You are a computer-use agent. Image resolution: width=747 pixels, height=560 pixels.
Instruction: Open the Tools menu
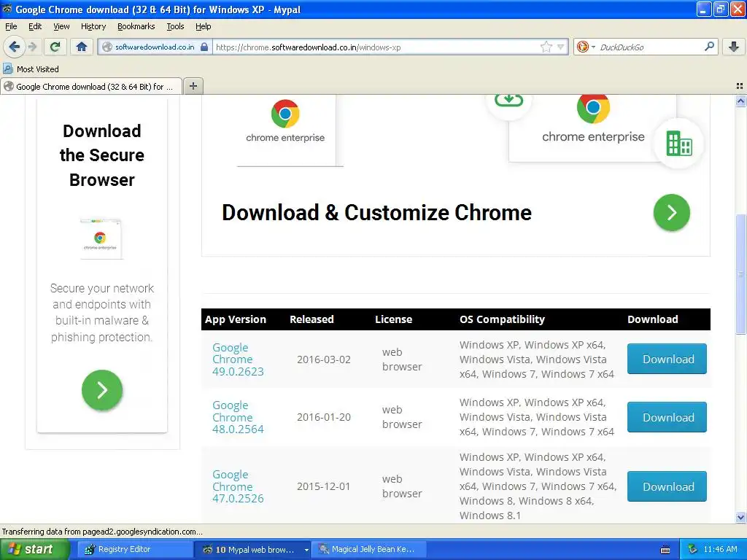175,26
